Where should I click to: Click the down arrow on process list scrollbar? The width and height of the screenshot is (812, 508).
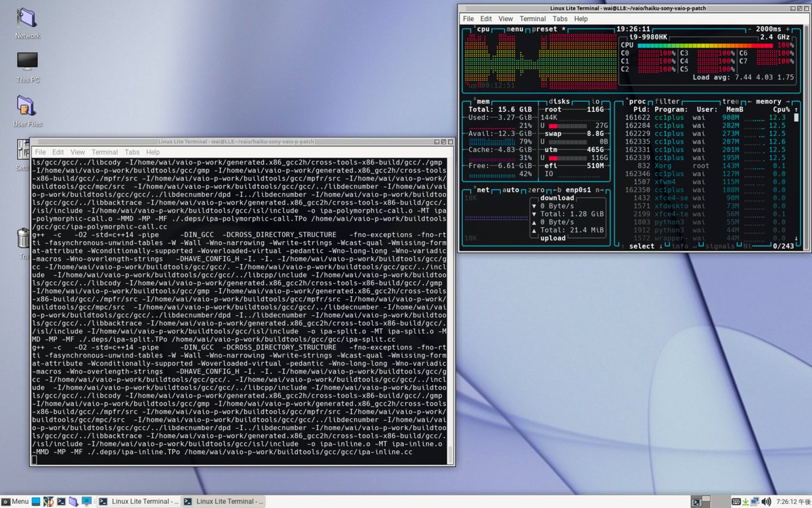[796, 238]
